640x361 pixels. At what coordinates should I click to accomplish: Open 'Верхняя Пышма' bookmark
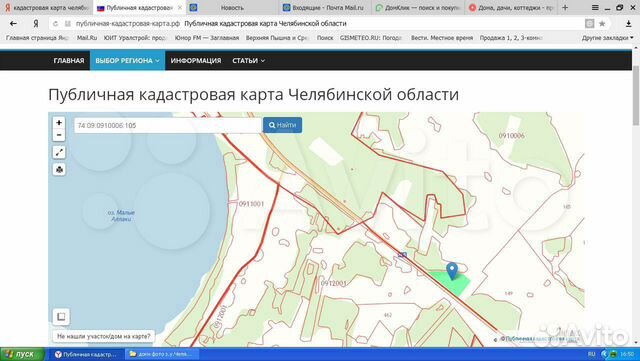277,38
